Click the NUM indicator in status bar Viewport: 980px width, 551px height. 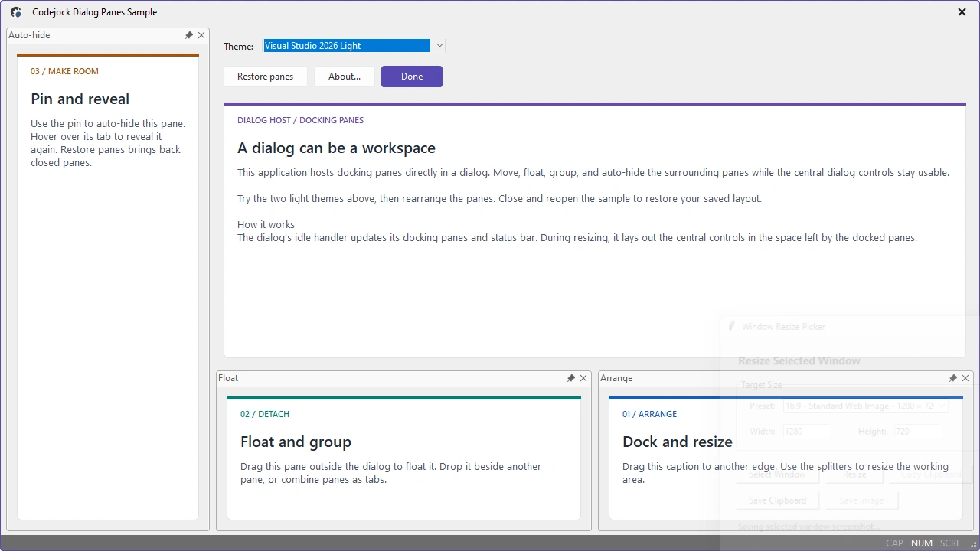[922, 543]
